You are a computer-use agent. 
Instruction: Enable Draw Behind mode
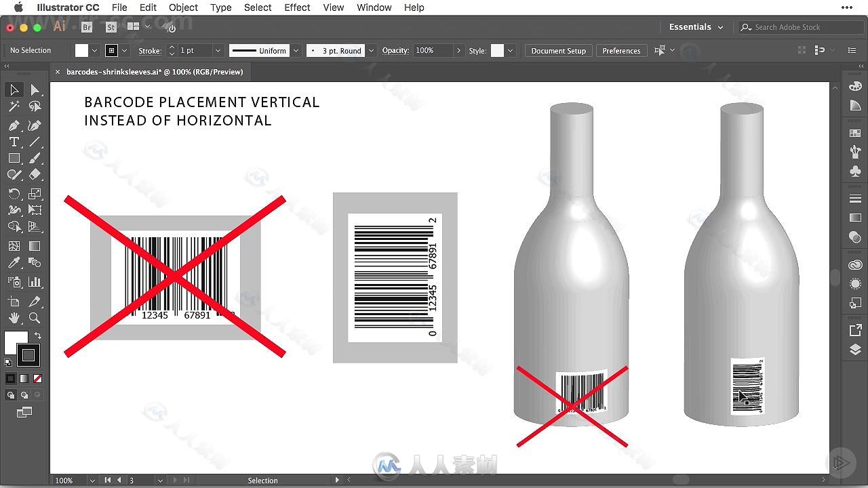pos(24,395)
